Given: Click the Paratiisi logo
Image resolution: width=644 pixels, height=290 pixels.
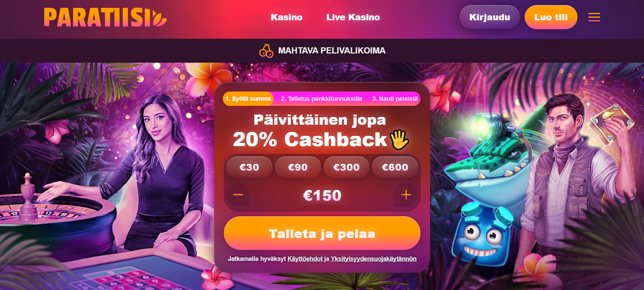Looking at the screenshot, I should click(105, 17).
